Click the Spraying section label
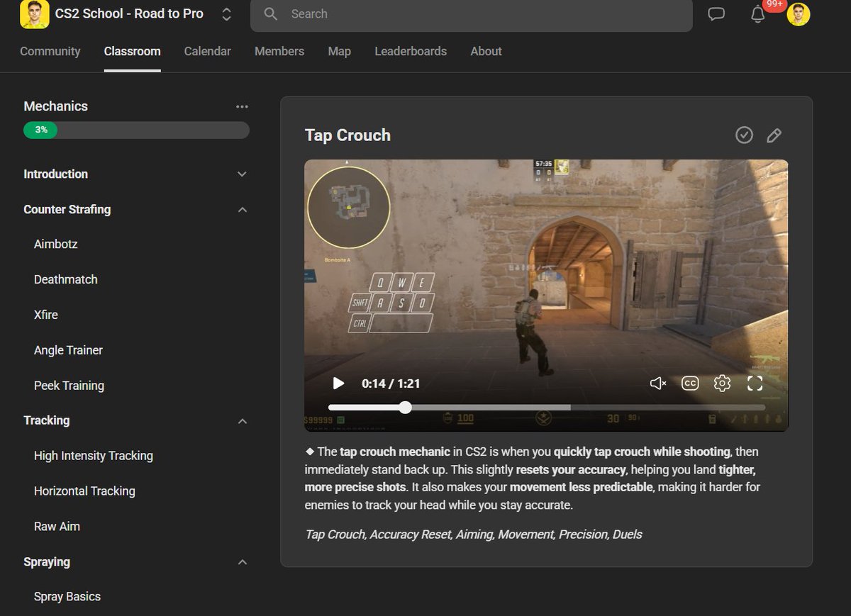The image size is (851, 616). pyautogui.click(x=47, y=562)
